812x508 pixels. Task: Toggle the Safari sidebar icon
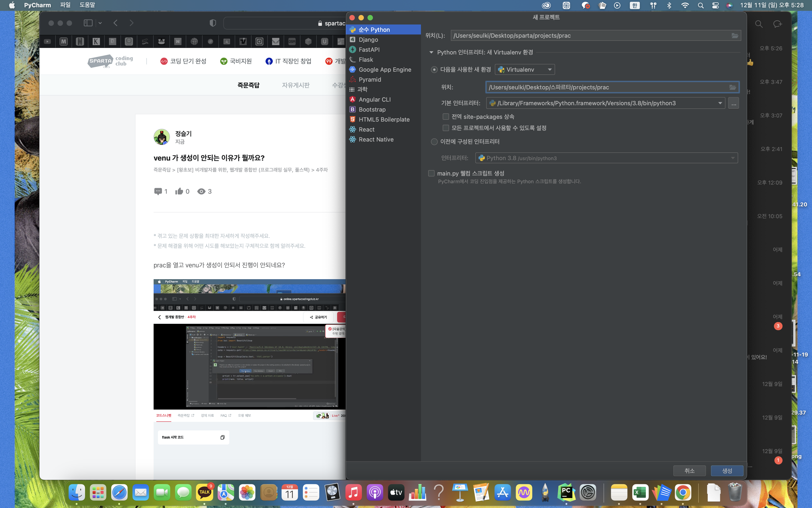click(x=88, y=23)
